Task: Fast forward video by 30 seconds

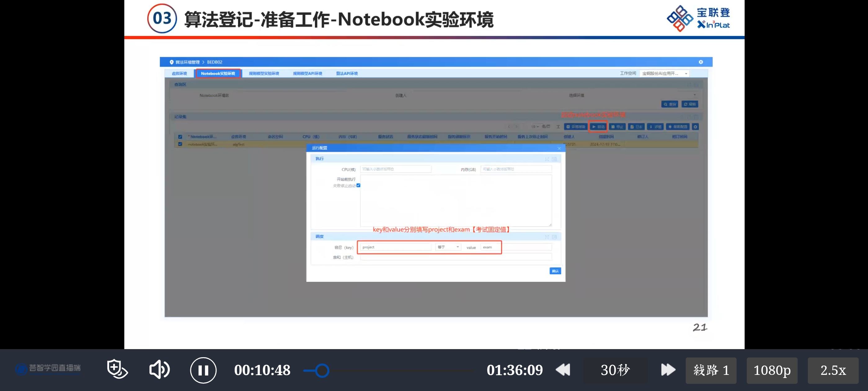Action: pyautogui.click(x=668, y=370)
